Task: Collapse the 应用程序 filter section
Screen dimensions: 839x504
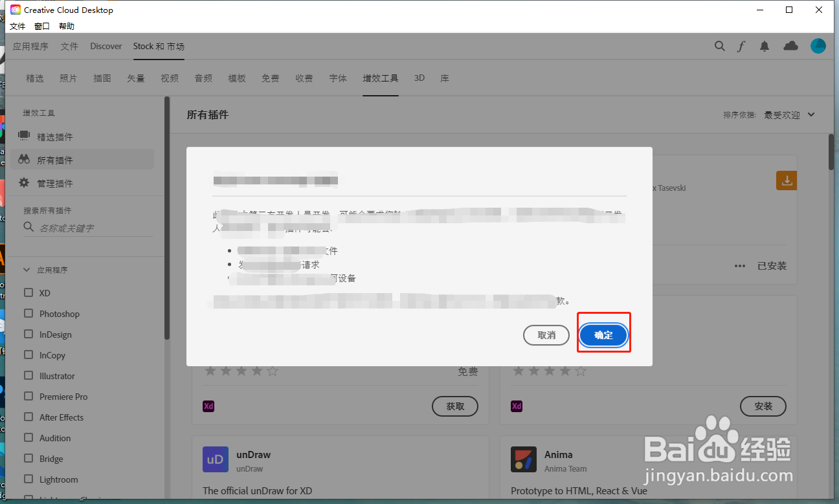Action: coord(27,270)
